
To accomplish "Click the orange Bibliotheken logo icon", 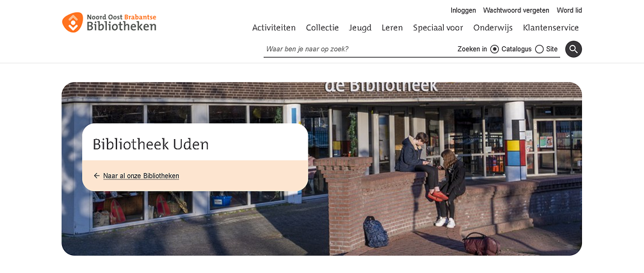I will pyautogui.click(x=72, y=22).
